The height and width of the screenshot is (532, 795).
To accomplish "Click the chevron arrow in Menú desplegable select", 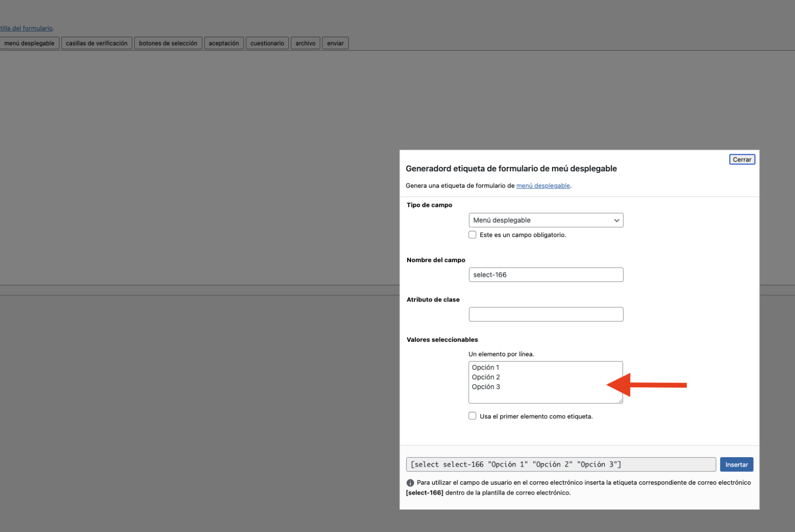I will [616, 220].
